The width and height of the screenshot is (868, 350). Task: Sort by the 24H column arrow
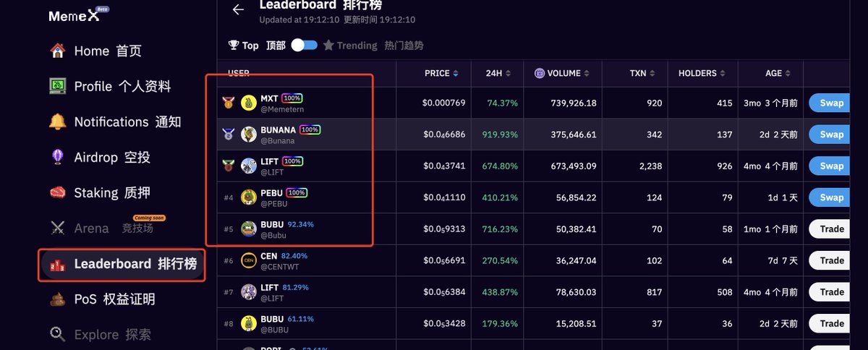tap(509, 74)
